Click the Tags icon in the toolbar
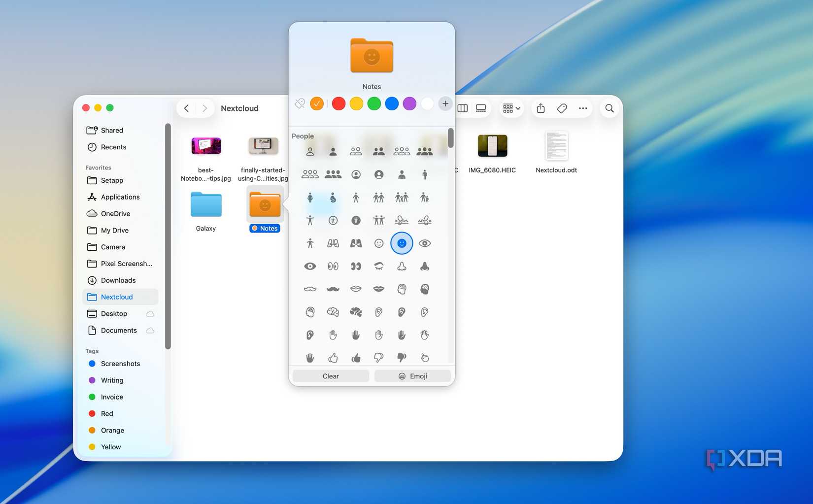 (562, 108)
